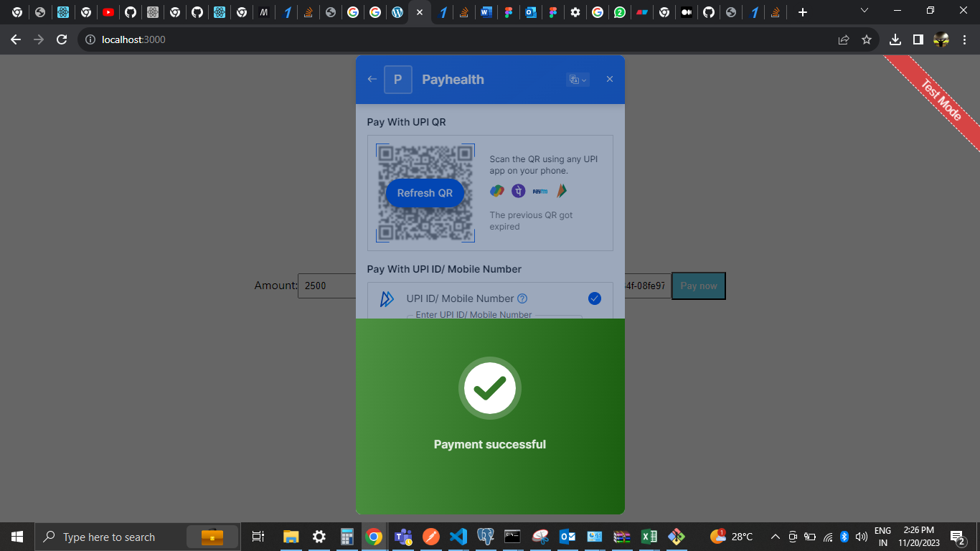Toggle the Chrome side panel
This screenshot has width=980, height=551.
[918, 39]
